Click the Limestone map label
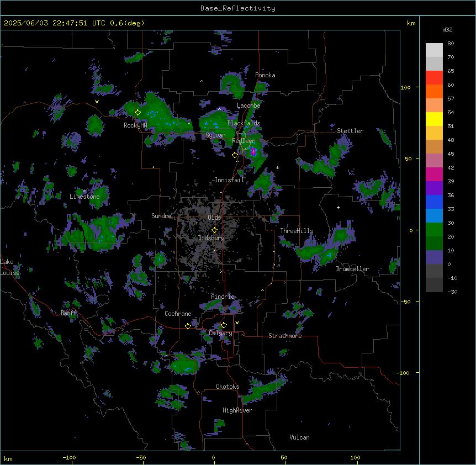The width and height of the screenshot is (476, 465). click(x=84, y=197)
